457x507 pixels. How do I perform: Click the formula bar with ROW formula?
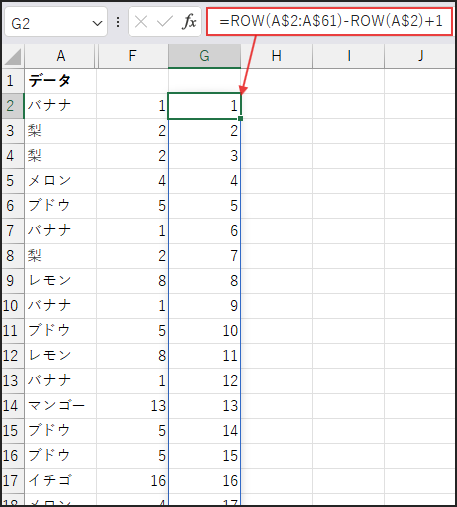(x=330, y=21)
